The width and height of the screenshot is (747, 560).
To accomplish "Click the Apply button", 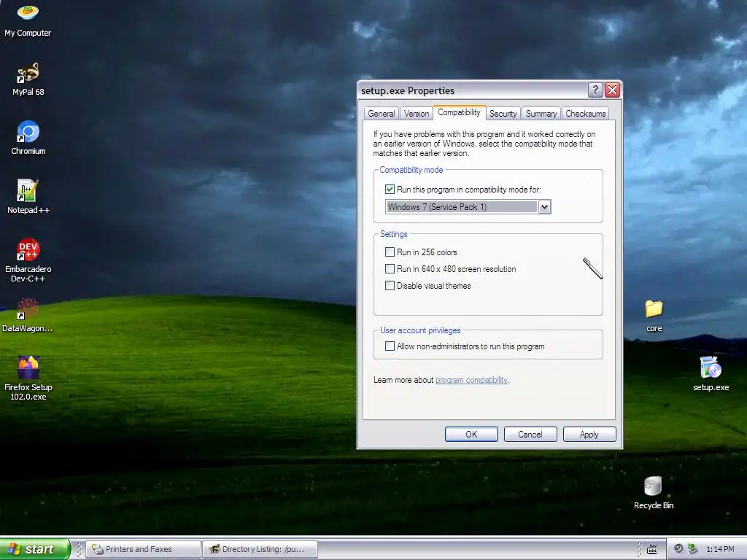I will tap(589, 435).
